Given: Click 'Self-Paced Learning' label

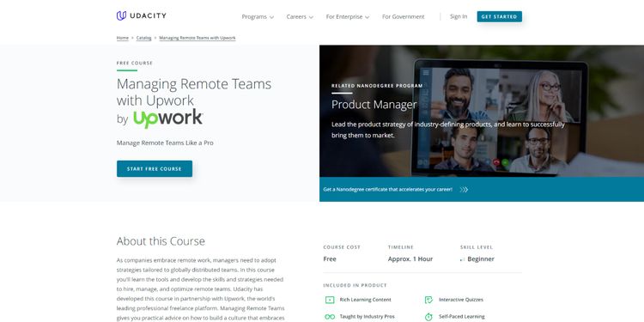Looking at the screenshot, I should [462, 317].
